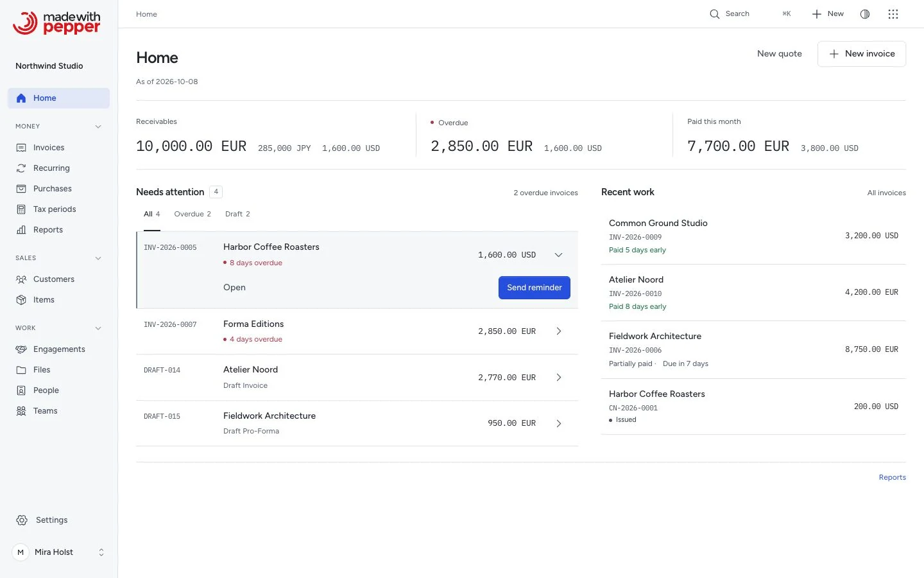This screenshot has height=578, width=924.
Task: Open Atelier Noord INV-2026-0010 recent entry
Action: coord(753,292)
